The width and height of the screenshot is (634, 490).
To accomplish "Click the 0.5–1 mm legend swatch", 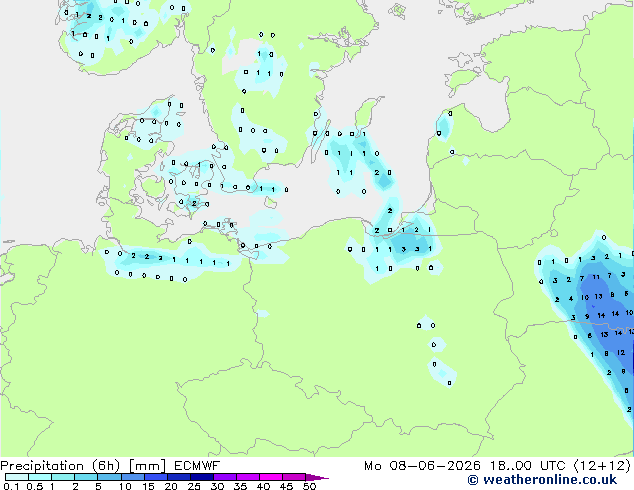I will tap(40, 477).
